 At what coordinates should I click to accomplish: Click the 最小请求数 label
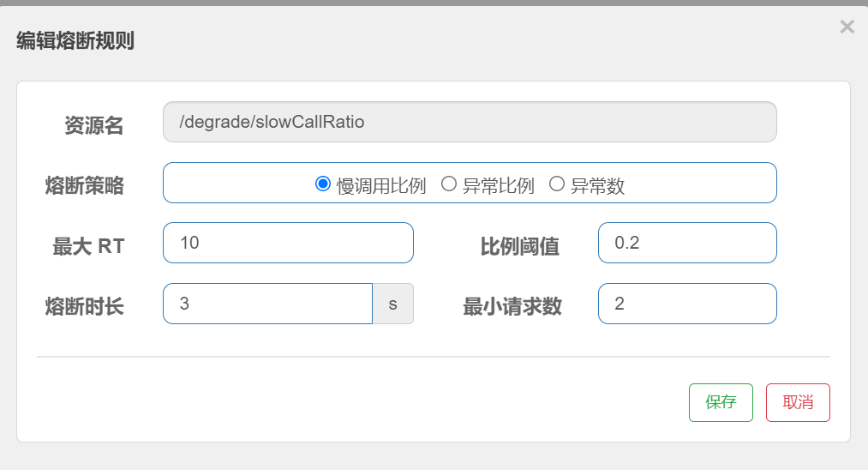(x=512, y=306)
